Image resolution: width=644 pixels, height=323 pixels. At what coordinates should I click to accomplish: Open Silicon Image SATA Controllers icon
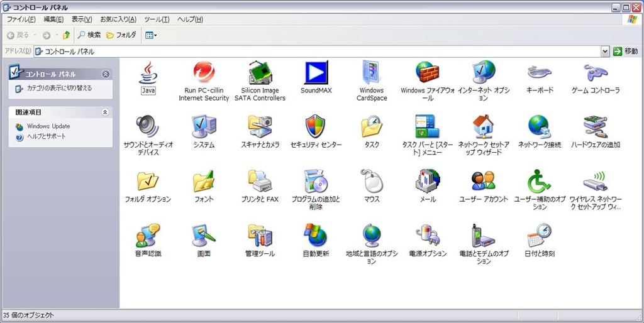(260, 73)
